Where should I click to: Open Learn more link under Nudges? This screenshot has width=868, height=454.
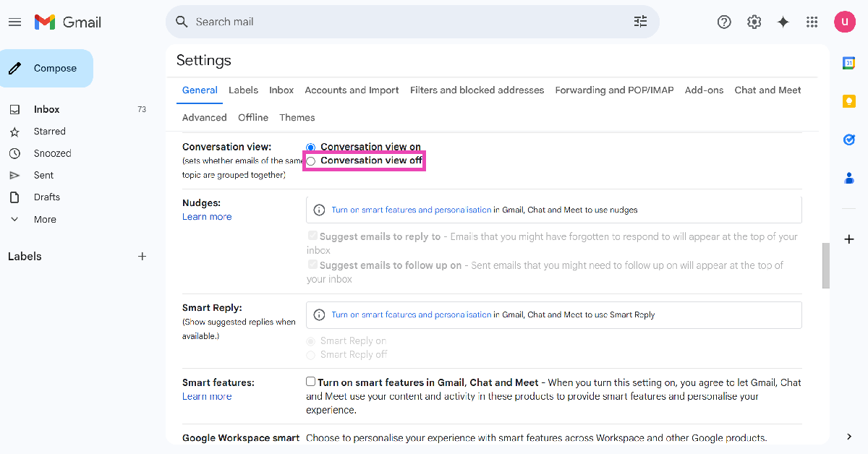(x=207, y=217)
